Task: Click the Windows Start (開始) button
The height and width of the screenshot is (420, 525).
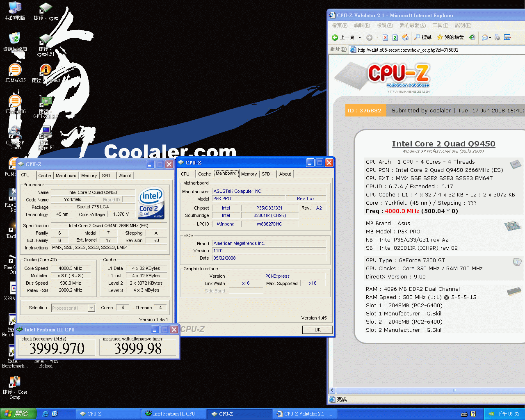Action: coord(18,414)
